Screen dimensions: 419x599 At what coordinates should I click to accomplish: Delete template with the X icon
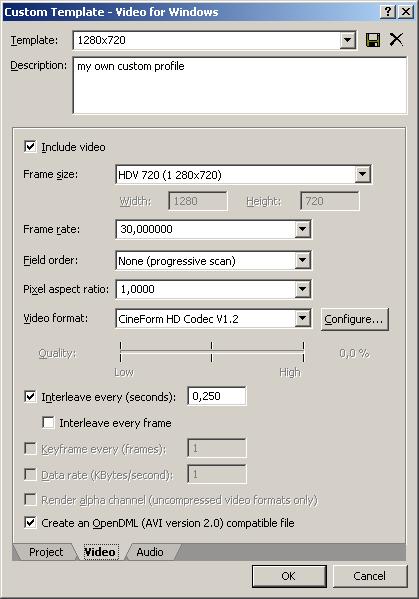396,39
